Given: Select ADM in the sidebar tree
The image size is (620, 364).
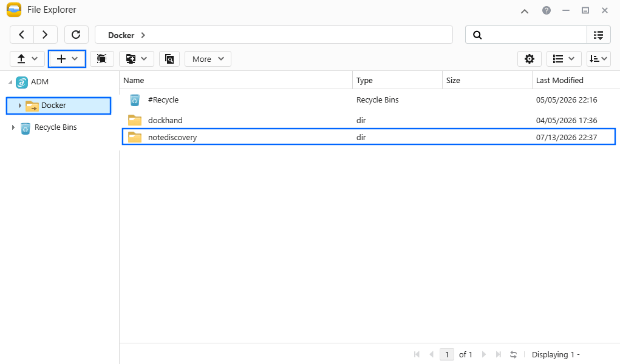Looking at the screenshot, I should (39, 82).
